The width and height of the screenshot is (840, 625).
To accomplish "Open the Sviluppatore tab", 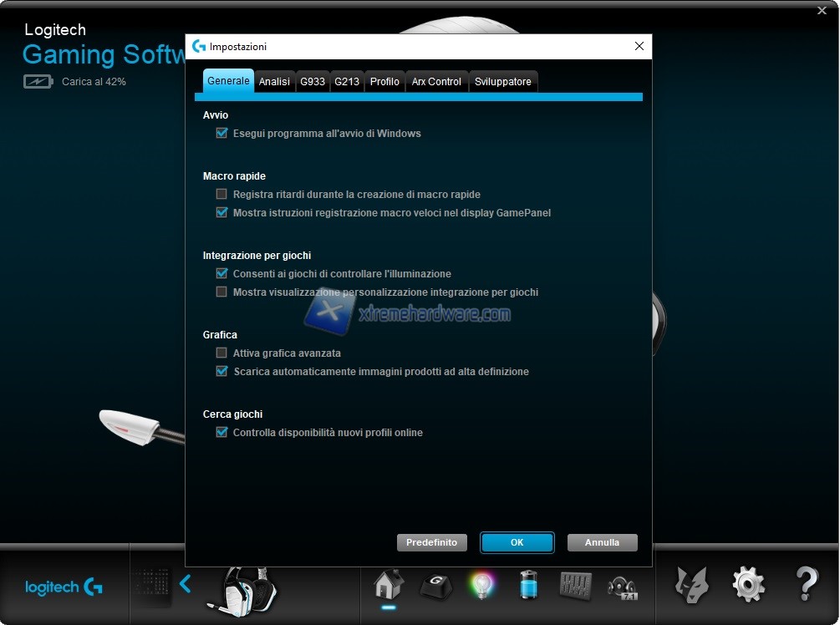I will click(502, 82).
